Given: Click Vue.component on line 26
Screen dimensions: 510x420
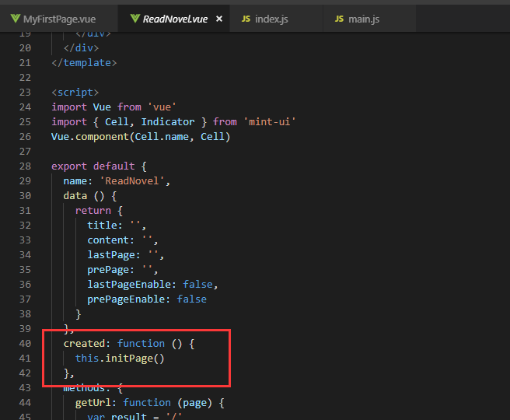Looking at the screenshot, I should coord(90,137).
